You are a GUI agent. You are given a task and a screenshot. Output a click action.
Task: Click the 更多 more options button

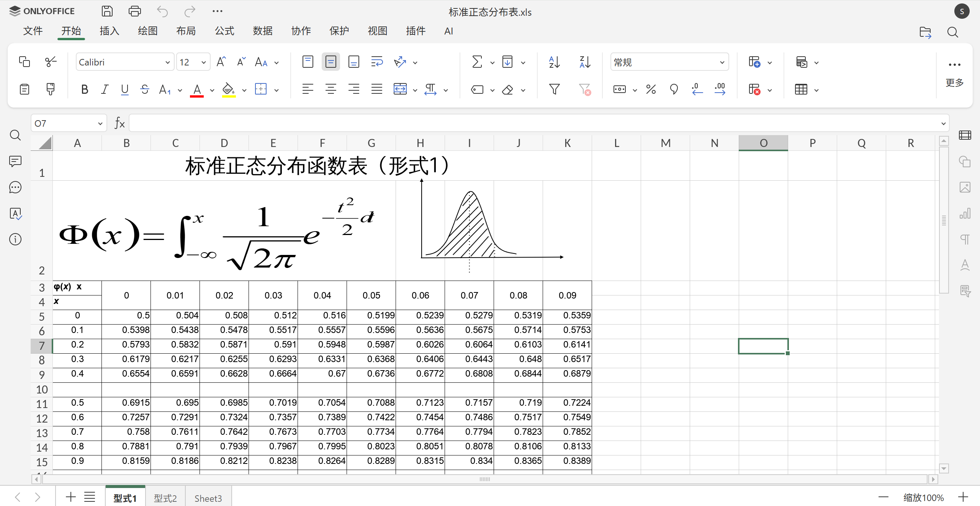pos(954,73)
